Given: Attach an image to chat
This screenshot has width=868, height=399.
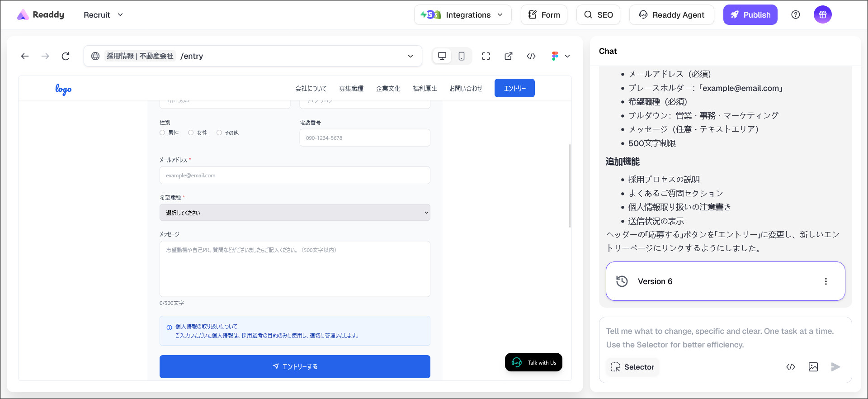Looking at the screenshot, I should click(x=813, y=367).
